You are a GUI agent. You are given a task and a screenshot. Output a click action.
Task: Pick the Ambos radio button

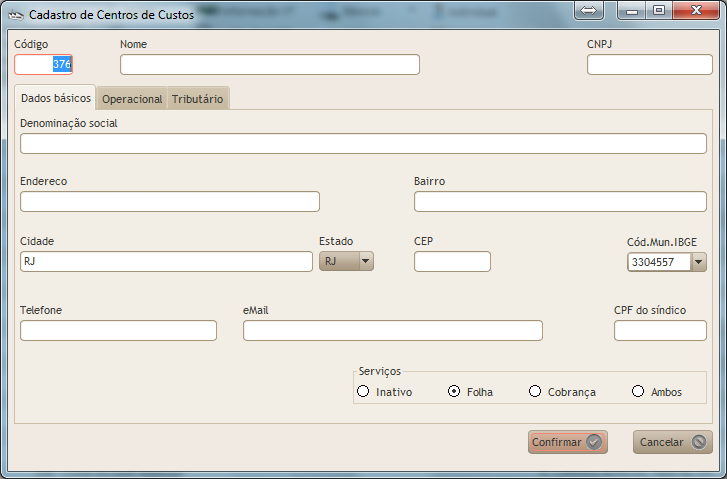point(638,392)
